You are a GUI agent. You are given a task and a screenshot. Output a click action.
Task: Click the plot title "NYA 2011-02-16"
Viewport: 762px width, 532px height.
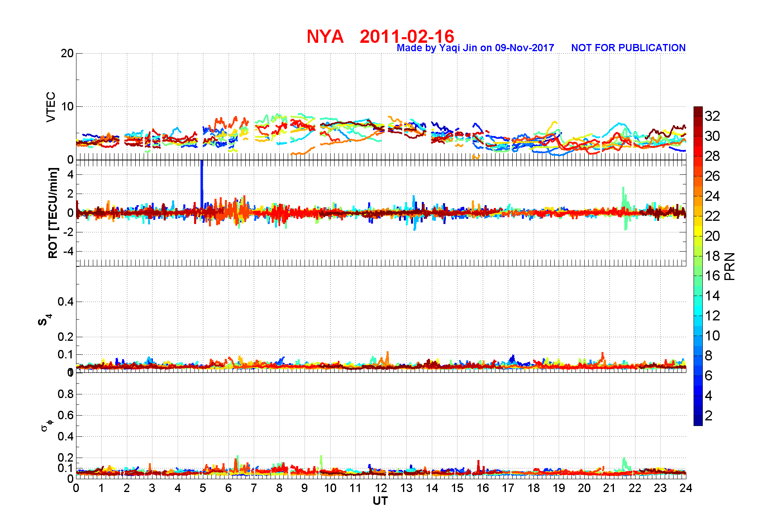pos(380,36)
